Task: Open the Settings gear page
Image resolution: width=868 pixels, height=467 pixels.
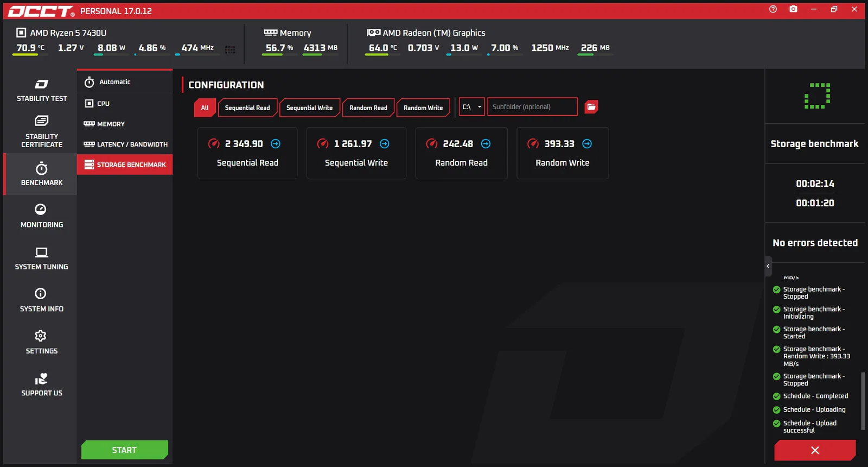Action: click(x=41, y=342)
